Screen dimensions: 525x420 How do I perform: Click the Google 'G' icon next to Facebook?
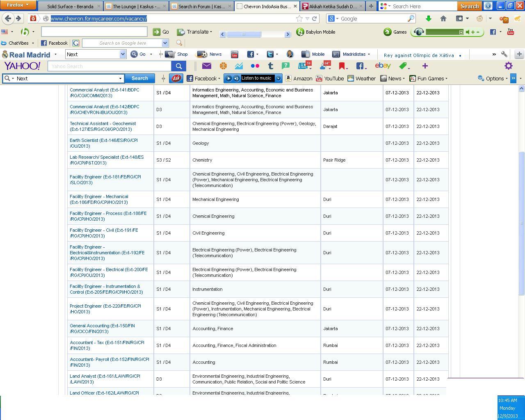click(76, 43)
